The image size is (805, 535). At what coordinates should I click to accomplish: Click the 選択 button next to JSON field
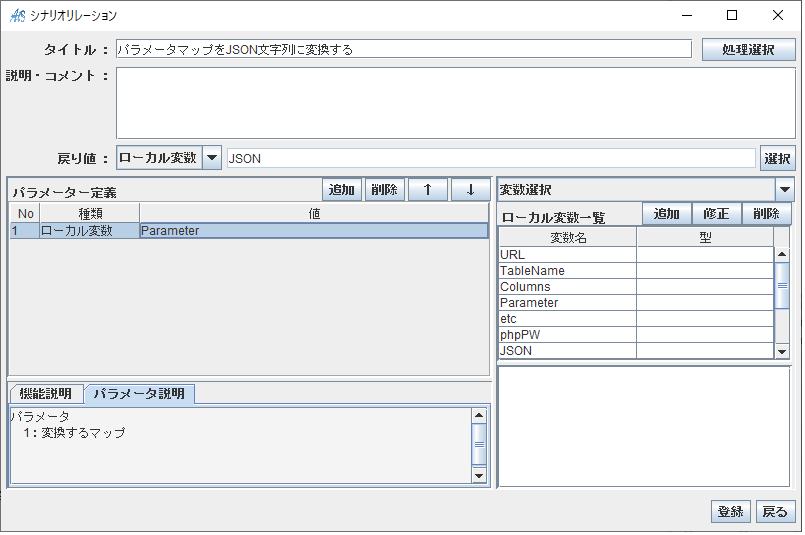tap(777, 158)
